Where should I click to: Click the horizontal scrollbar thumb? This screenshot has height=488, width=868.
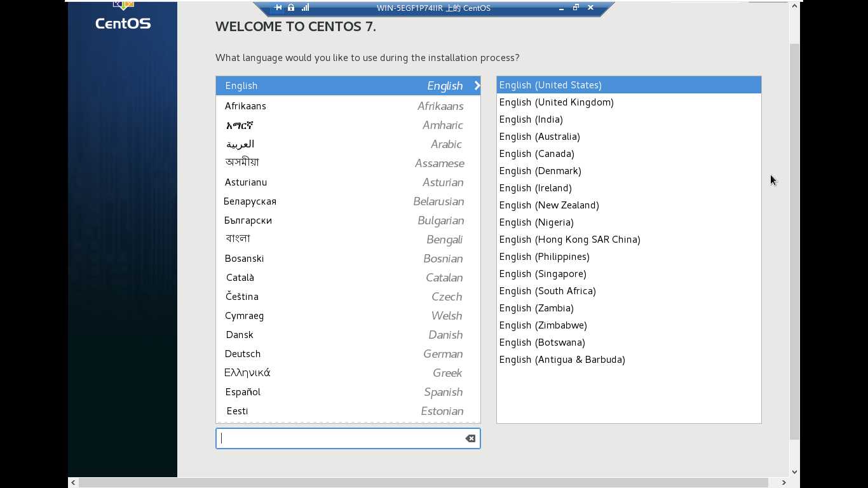pos(424,483)
